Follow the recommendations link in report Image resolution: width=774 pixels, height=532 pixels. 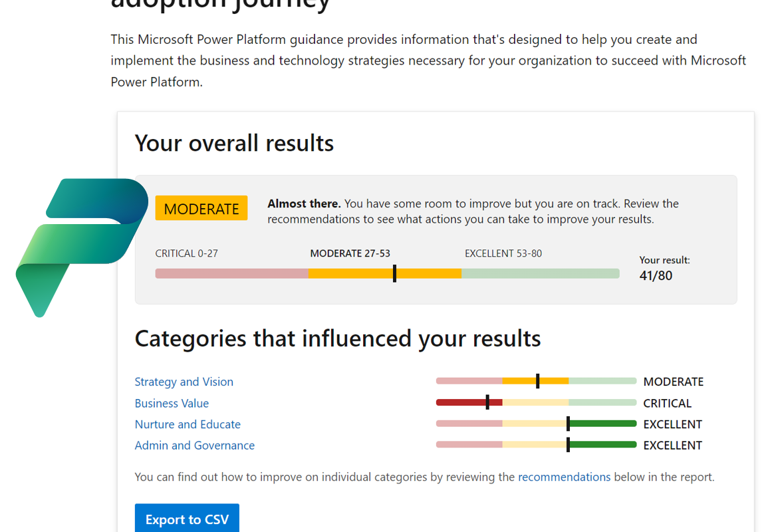pos(564,477)
